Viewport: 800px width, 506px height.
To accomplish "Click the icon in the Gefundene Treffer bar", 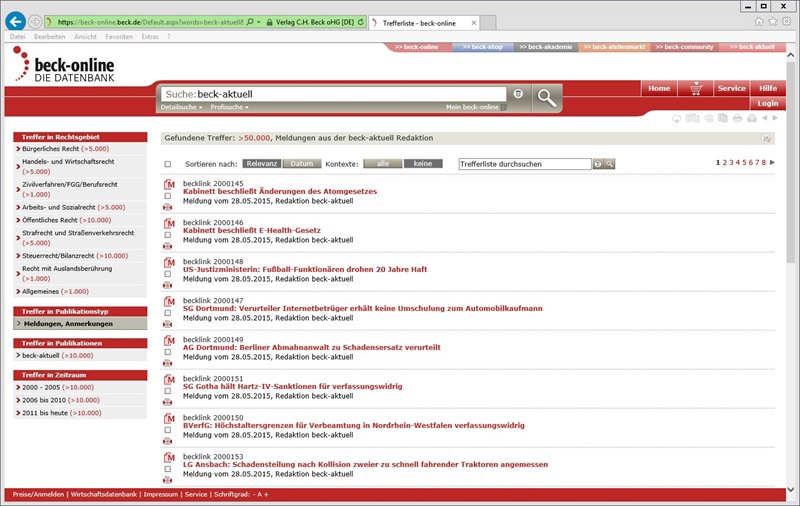I will coord(766,138).
